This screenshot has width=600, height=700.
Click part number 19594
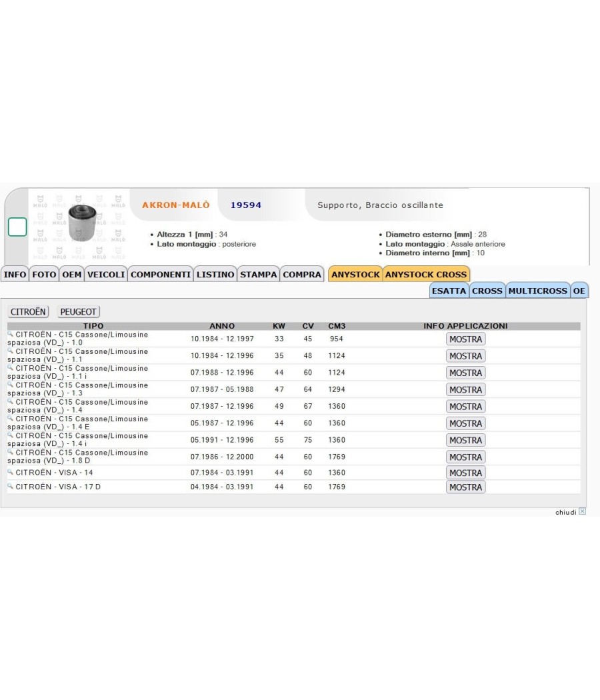pyautogui.click(x=246, y=205)
